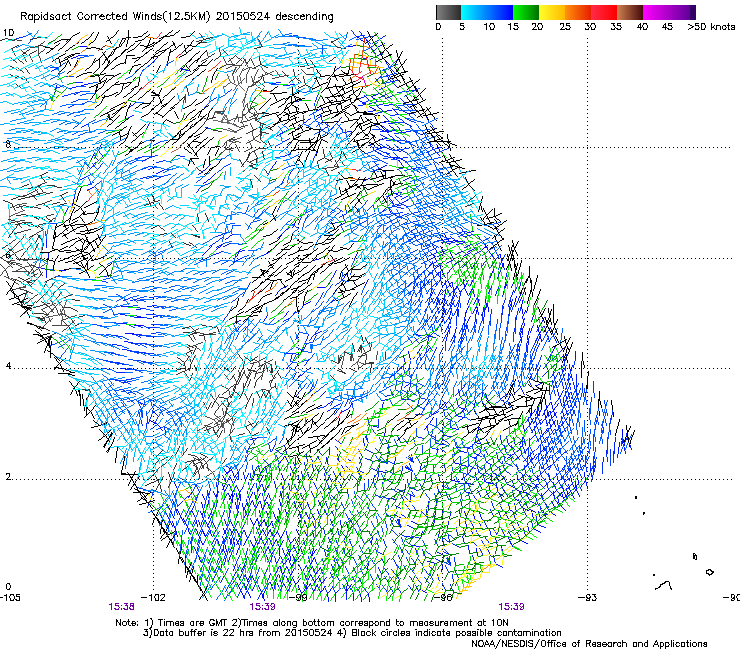Choose the magenta 40-45 knots legend swatch
Screen dimensions: 740x650
pyautogui.click(x=656, y=12)
